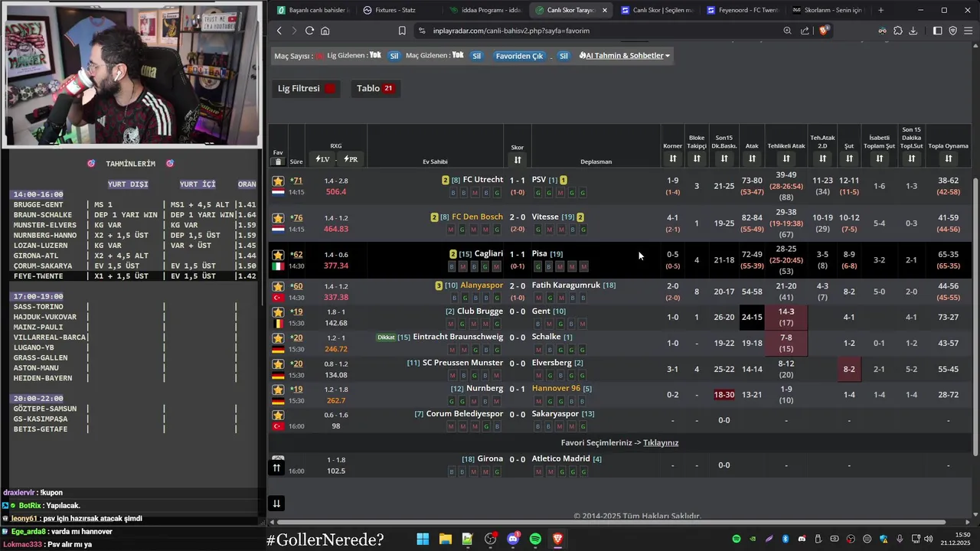Viewport: 980px width, 551px height.
Task: Open browser downloads icon
Action: pos(913,31)
